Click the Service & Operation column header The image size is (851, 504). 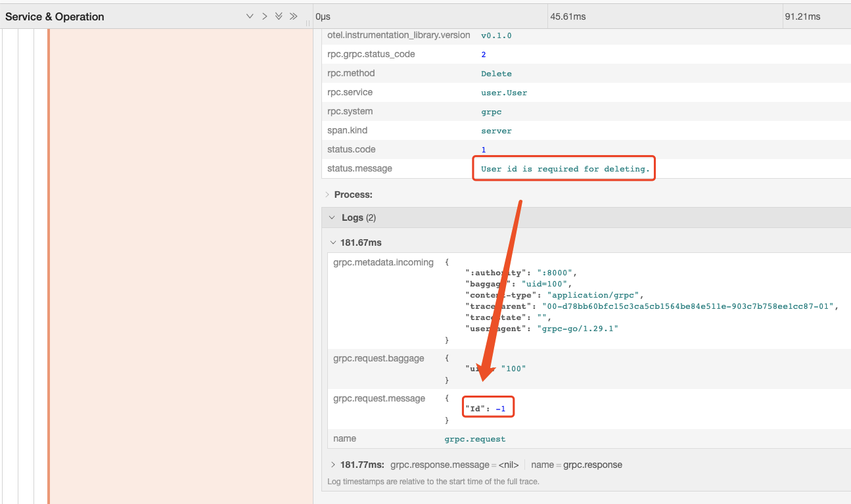tap(55, 17)
